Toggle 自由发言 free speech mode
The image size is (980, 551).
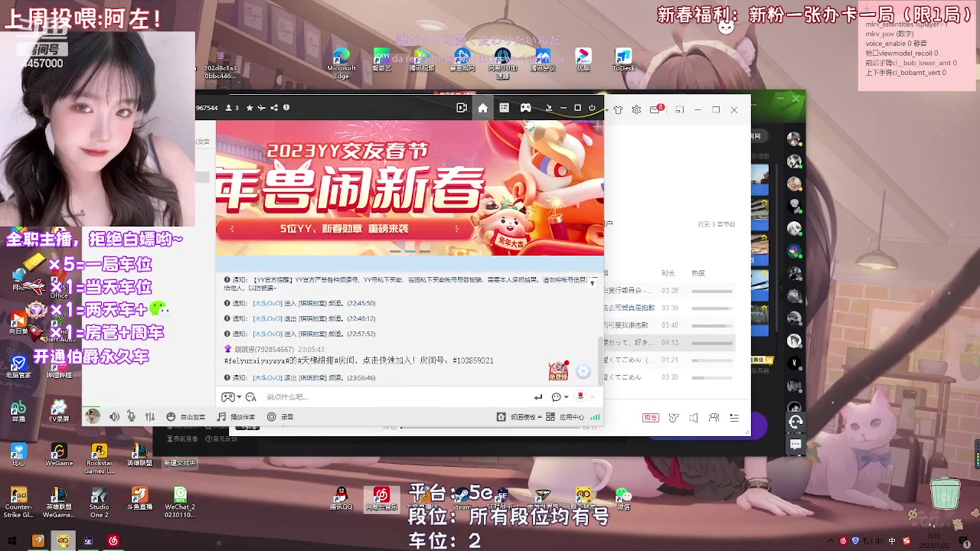pos(187,417)
